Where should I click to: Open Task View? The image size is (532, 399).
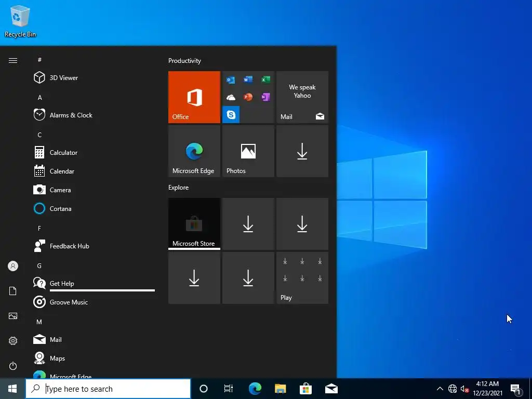[x=229, y=389]
